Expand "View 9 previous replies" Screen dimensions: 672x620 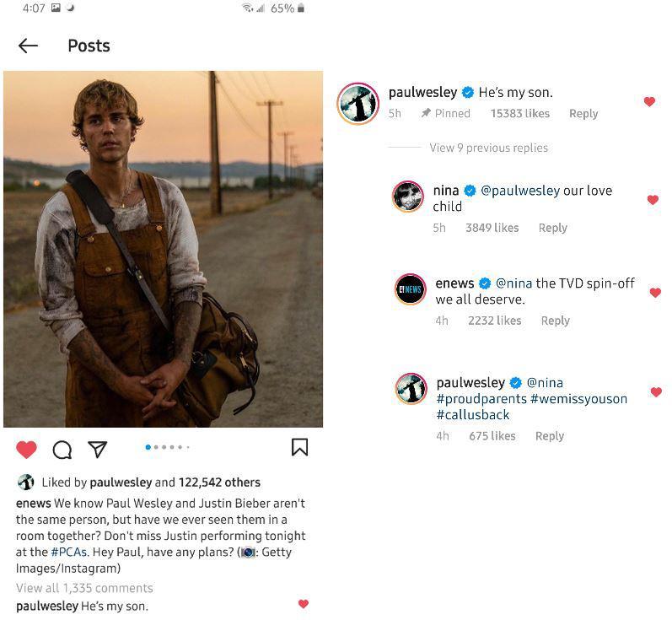tap(488, 148)
